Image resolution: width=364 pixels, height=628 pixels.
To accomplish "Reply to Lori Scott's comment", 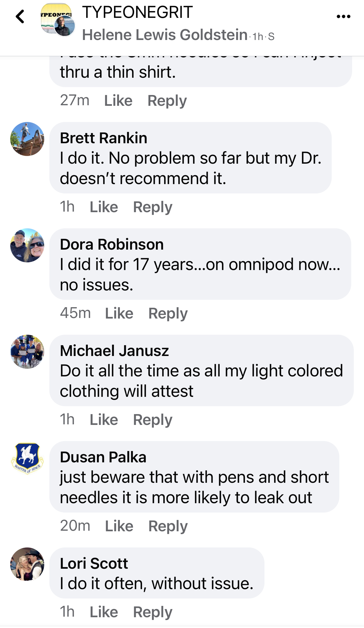I will tap(153, 612).
